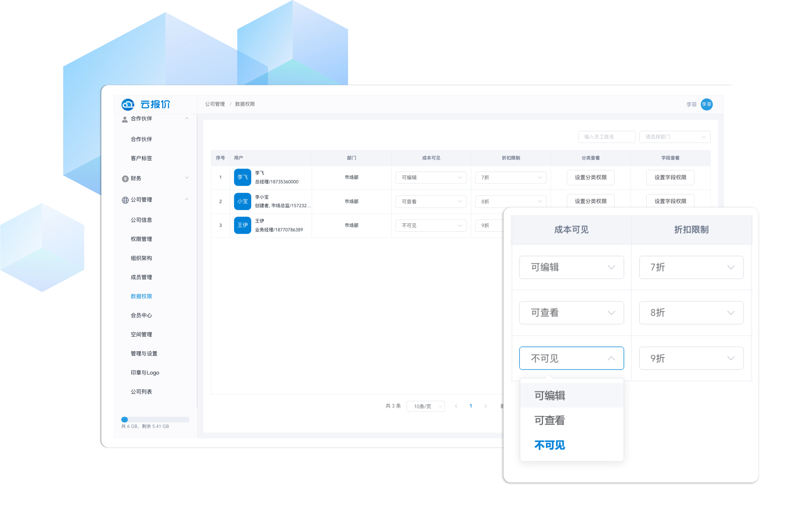Click the 云报价 cloud logo icon

click(x=128, y=105)
